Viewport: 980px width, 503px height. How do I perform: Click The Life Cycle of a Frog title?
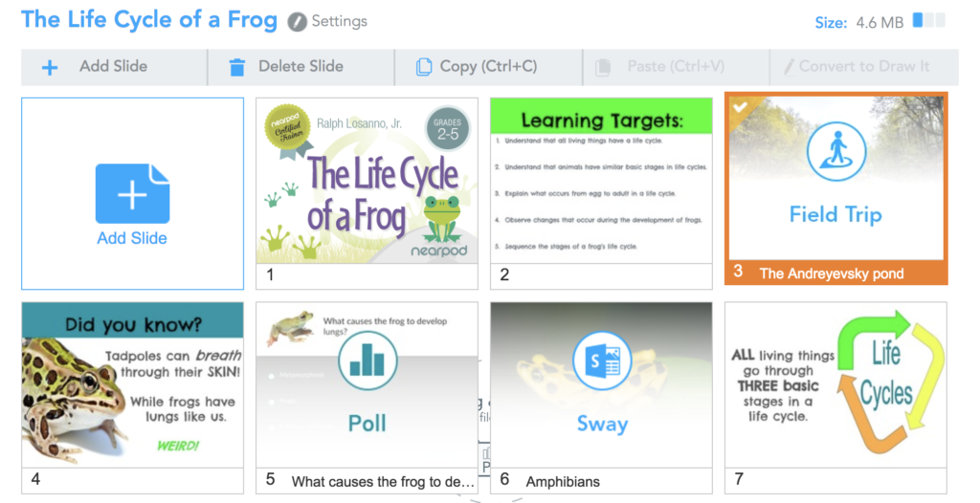coord(149,20)
